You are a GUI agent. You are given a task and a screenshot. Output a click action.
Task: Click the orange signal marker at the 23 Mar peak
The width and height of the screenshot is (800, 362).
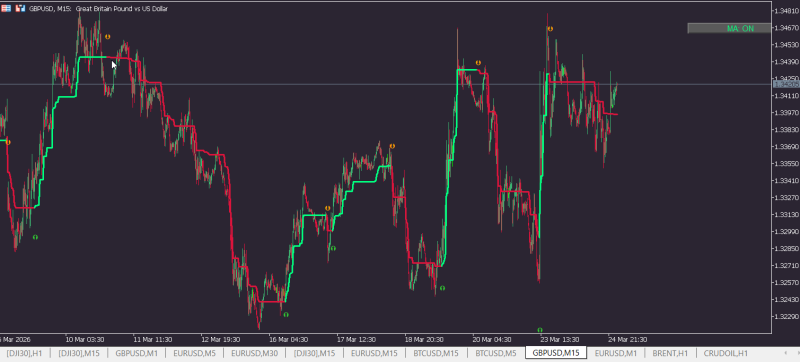[x=550, y=29]
